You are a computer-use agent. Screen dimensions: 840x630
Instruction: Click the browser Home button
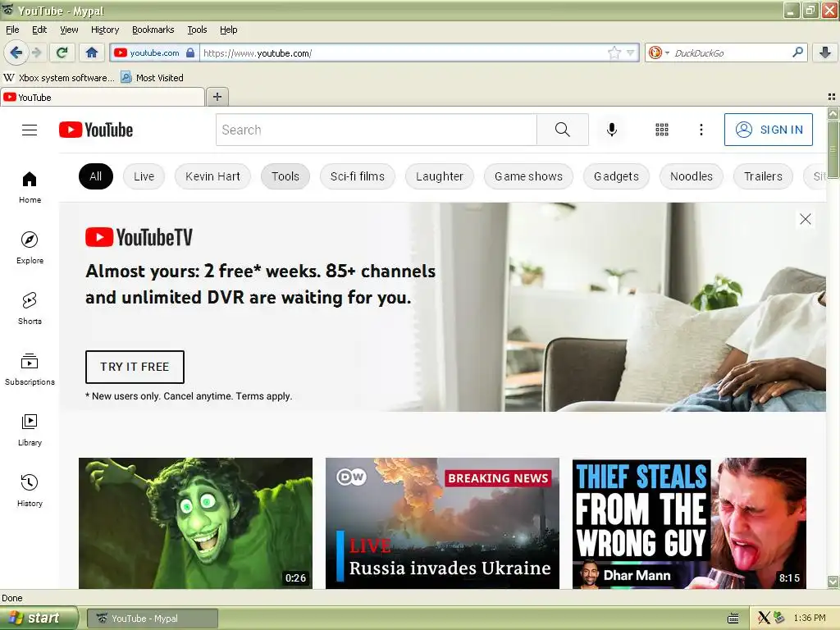92,52
